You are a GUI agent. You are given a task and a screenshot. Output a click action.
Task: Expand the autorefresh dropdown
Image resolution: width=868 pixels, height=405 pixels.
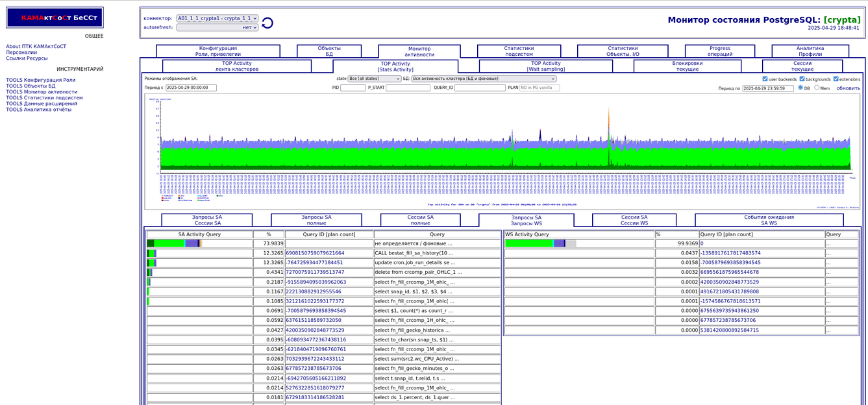[217, 28]
